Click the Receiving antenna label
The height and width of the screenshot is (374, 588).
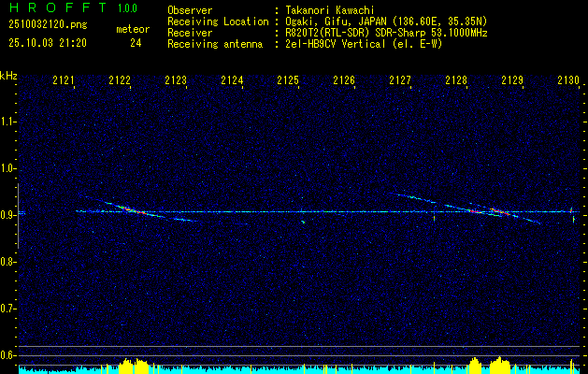[215, 44]
